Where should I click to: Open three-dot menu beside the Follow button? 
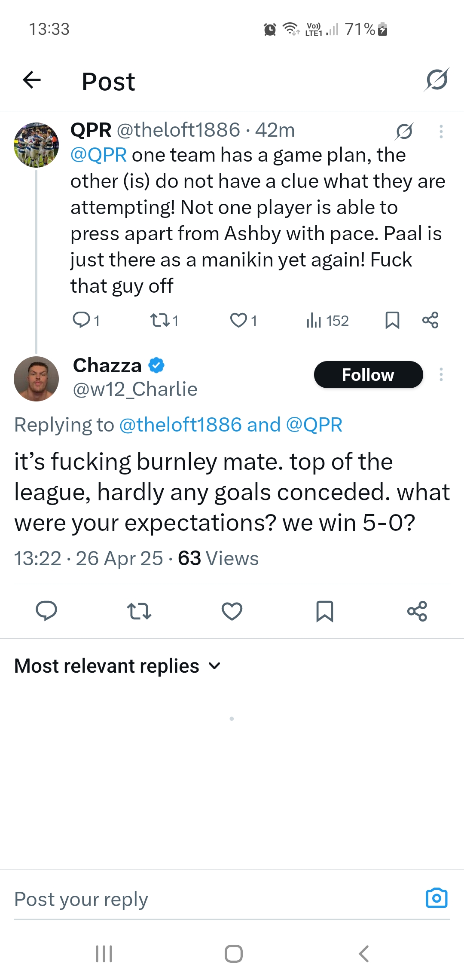[441, 375]
